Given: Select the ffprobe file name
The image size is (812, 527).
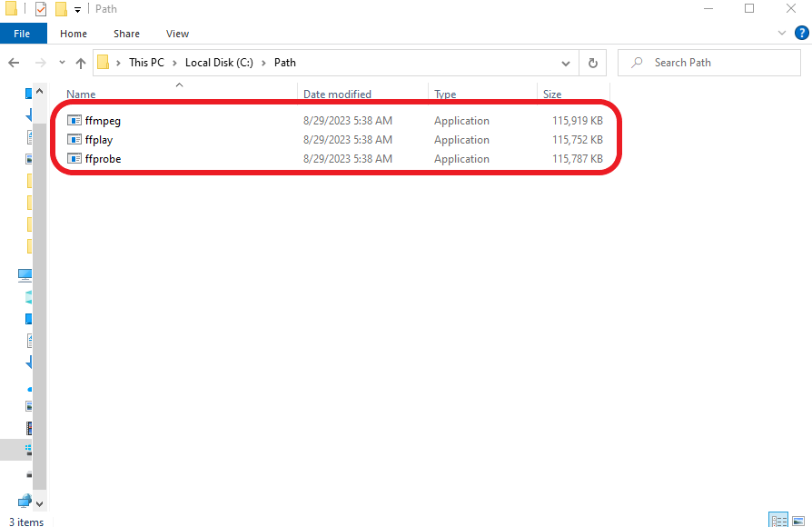Looking at the screenshot, I should [x=103, y=159].
